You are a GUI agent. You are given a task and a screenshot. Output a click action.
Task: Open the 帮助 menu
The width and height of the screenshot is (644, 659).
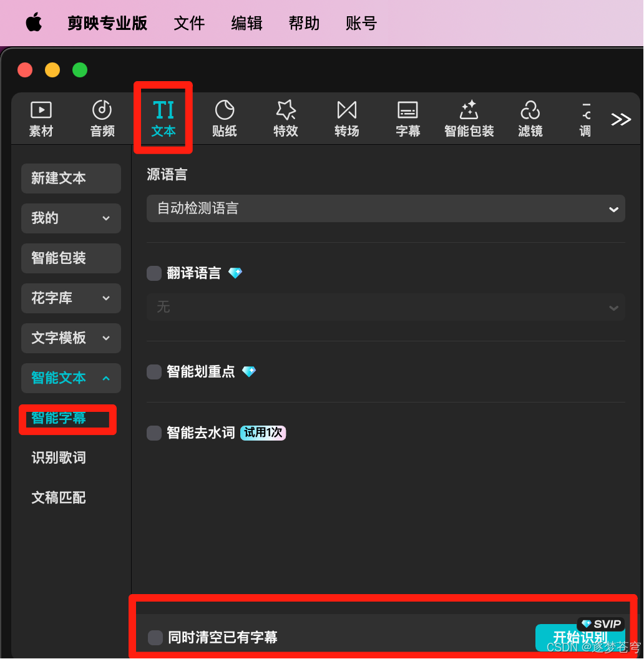tap(304, 23)
